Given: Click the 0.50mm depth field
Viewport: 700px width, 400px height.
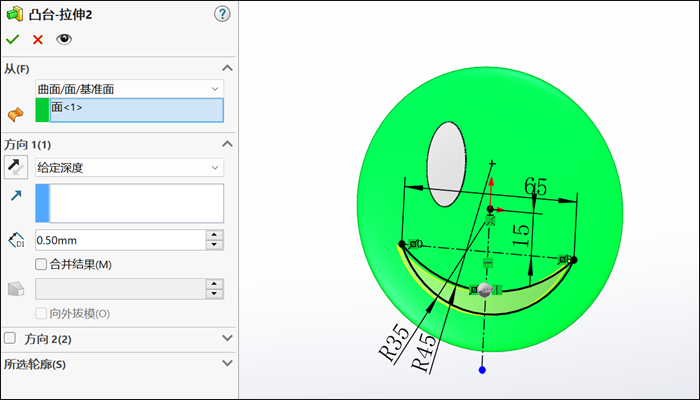Looking at the screenshot, I should [x=120, y=240].
